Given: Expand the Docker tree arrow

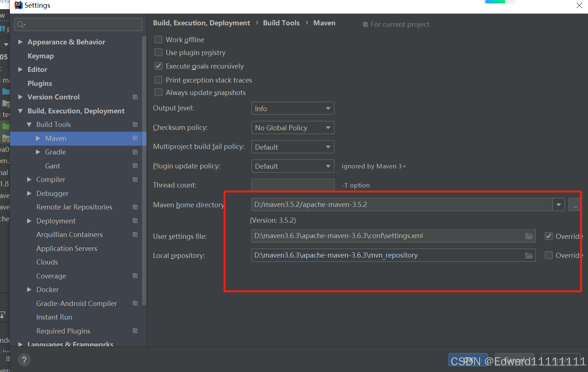Looking at the screenshot, I should [29, 289].
